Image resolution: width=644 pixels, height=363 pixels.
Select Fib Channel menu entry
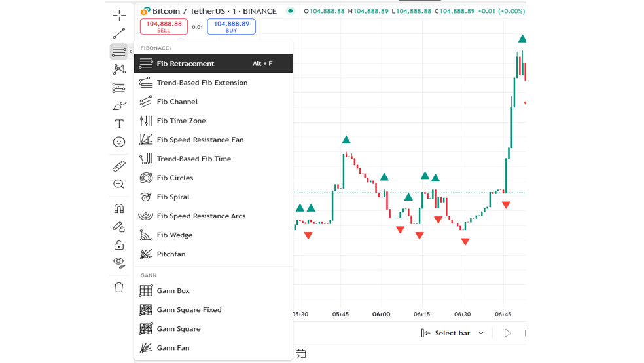[213, 102]
